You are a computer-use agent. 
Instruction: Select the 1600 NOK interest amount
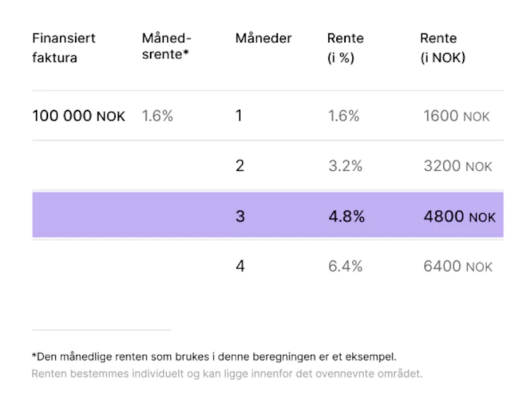457,116
